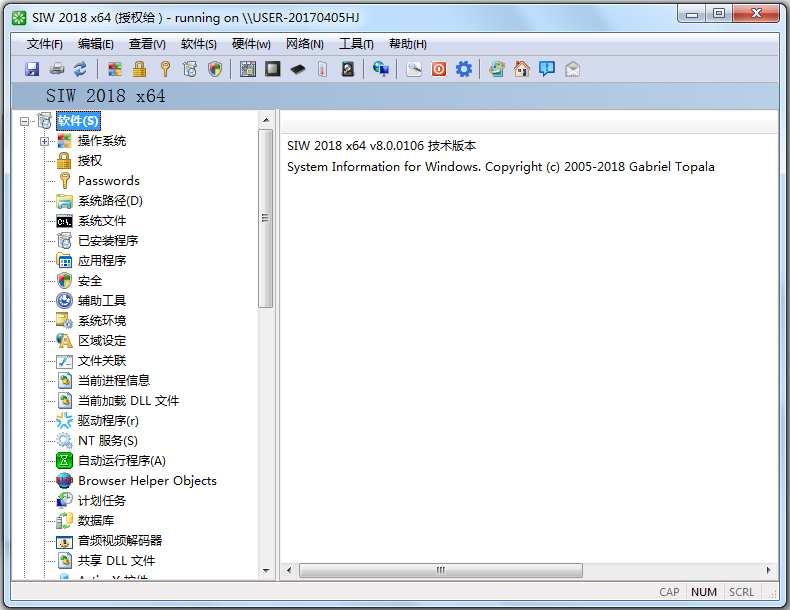Collapse the 软件(S) root tree node
790x610 pixels.
pyautogui.click(x=25, y=121)
